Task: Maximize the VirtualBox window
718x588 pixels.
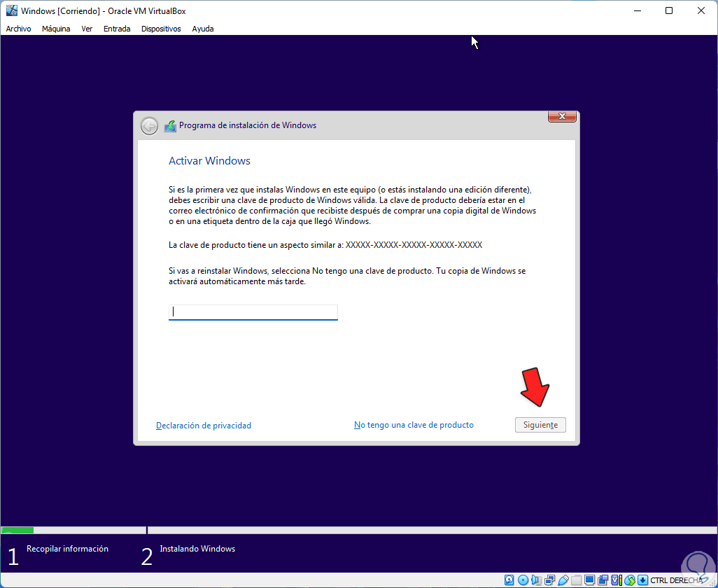Action: pos(669,10)
